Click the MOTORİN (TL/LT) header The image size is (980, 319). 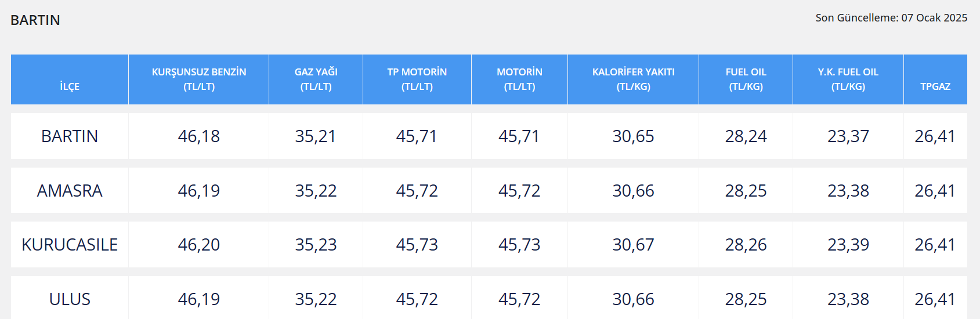tap(519, 79)
